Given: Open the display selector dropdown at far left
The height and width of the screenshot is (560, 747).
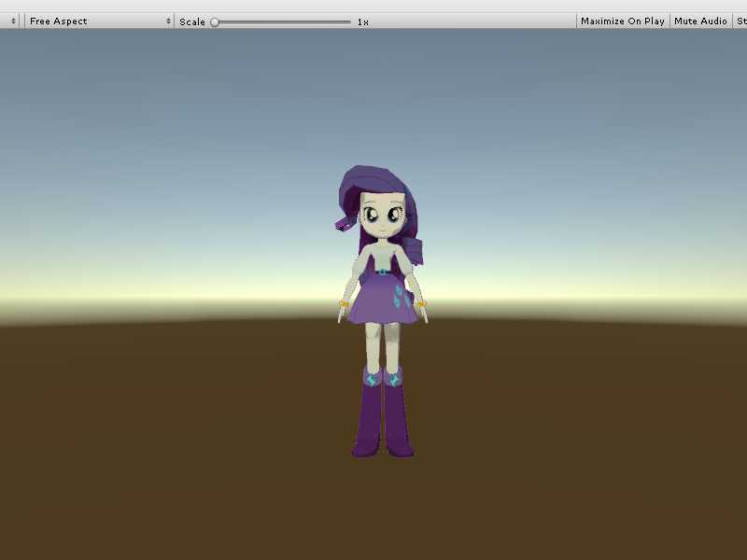Looking at the screenshot, I should [x=12, y=21].
